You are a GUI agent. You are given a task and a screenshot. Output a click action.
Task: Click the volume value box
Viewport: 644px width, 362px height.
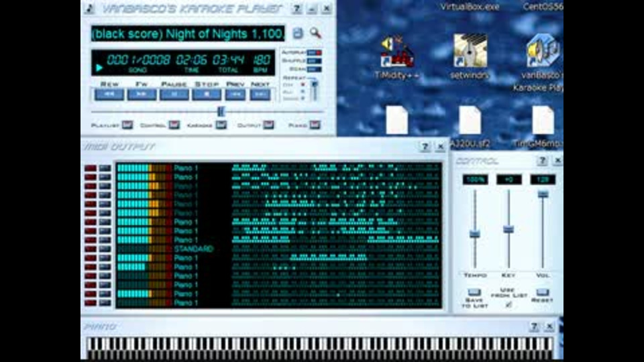point(543,180)
